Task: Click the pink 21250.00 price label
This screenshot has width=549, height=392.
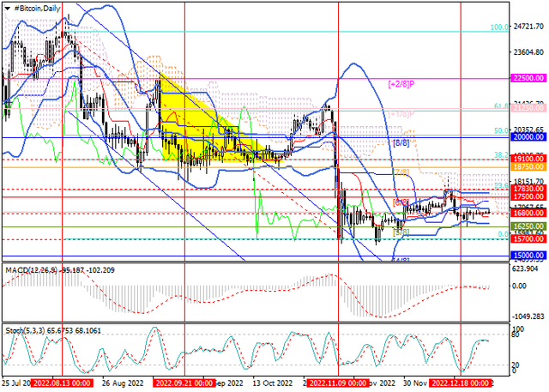Action: (528, 108)
